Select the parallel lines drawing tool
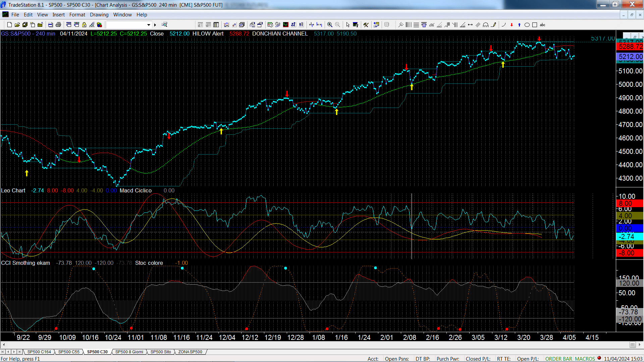Viewport: 644px width, 362px height. click(478, 25)
